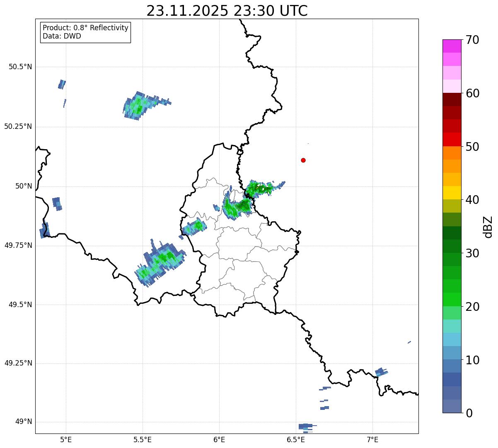
Task: Click the Product: 0.8° Reflectivity info box
Action: [x=86, y=32]
